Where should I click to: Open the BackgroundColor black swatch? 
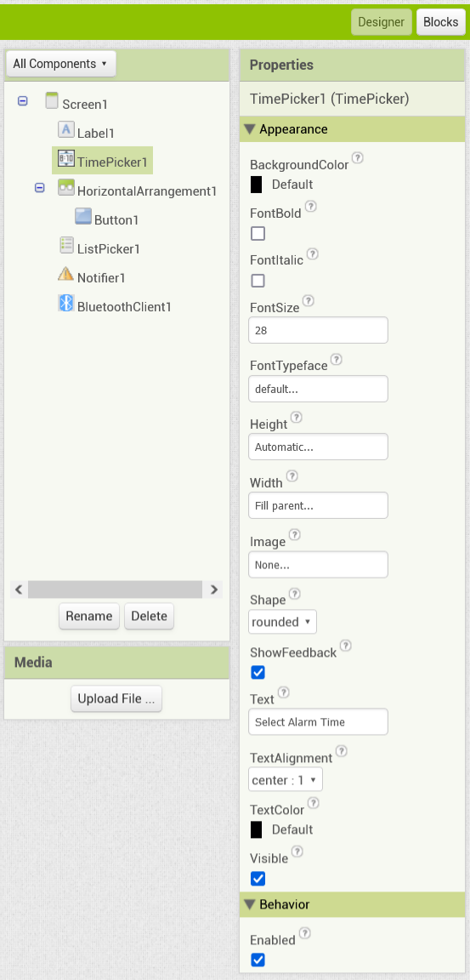(256, 185)
